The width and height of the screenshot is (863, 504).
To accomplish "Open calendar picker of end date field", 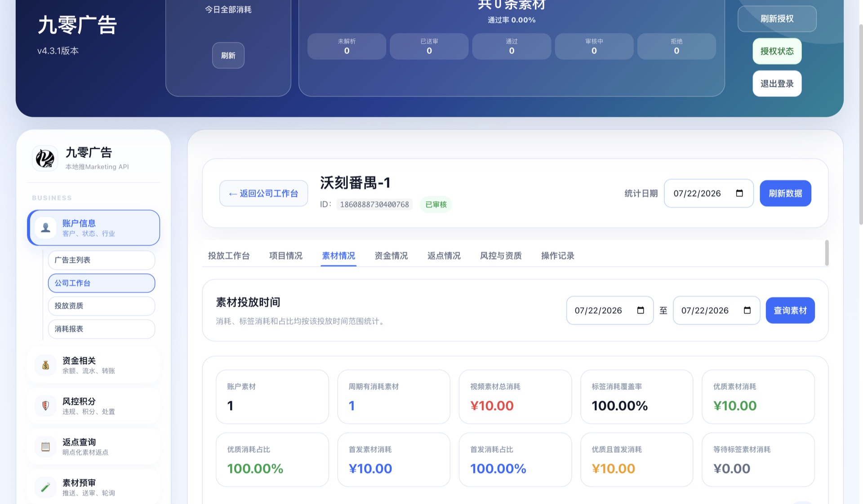I will [747, 310].
